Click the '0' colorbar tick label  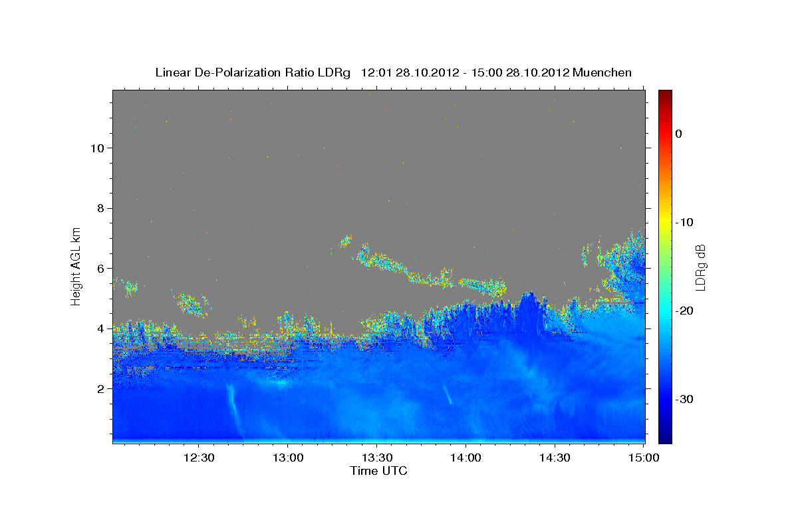(679, 134)
